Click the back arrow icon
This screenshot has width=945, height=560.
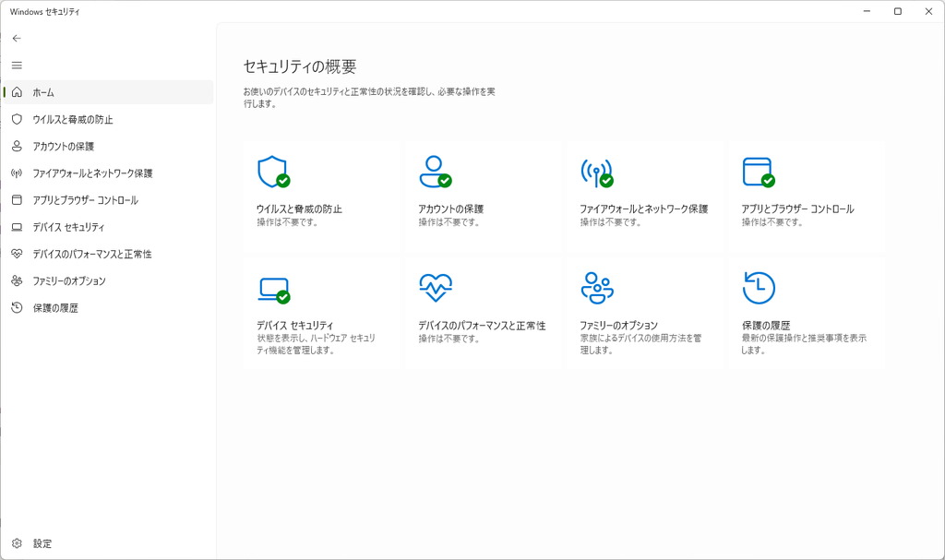click(x=17, y=38)
